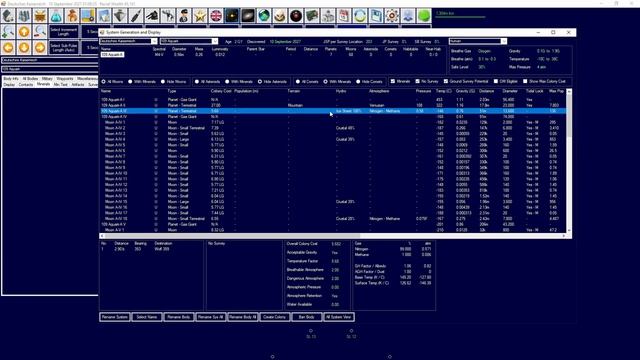The image size is (640, 360).
Task: Click Select Increment Length button
Action: [x=64, y=32]
